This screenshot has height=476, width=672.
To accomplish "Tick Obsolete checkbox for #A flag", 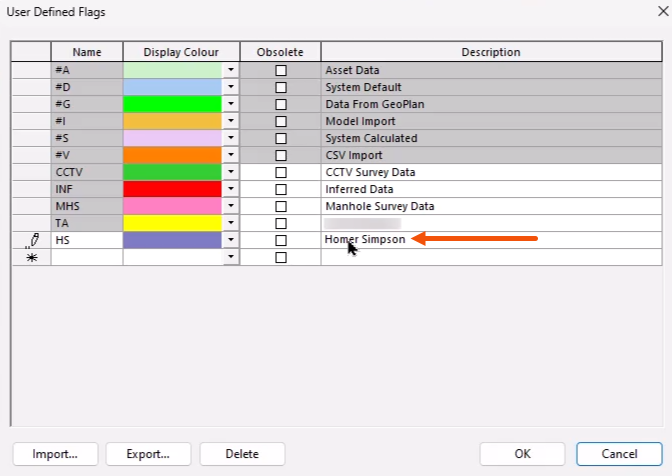I will pos(281,70).
